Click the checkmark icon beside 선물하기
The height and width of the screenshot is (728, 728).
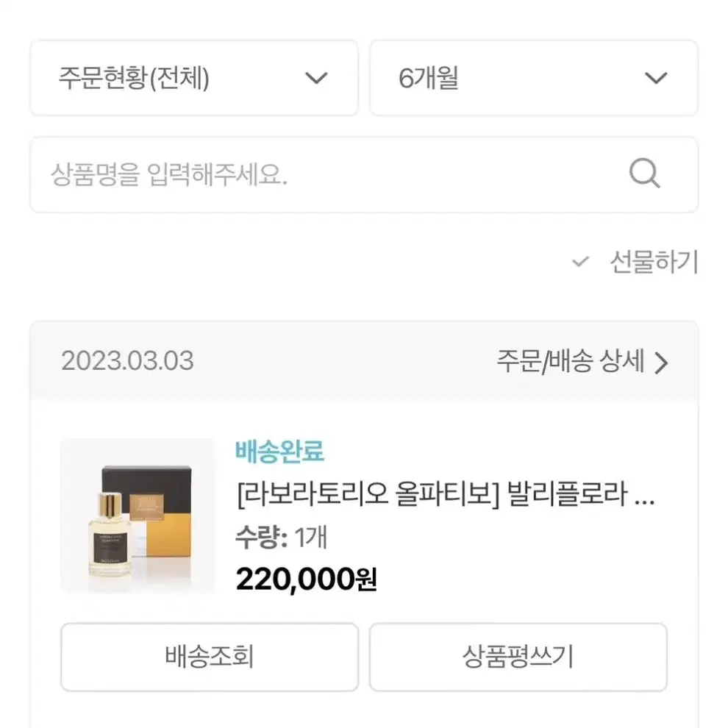[x=580, y=262]
